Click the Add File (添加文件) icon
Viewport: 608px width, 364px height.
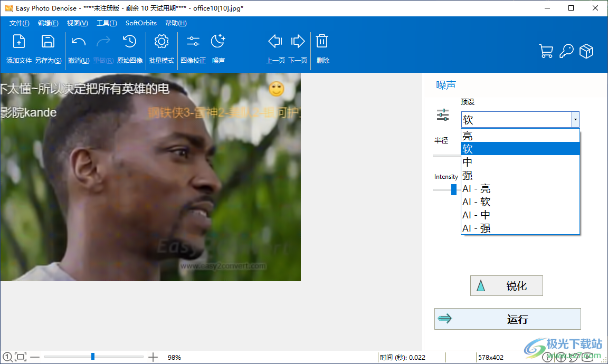[18, 42]
